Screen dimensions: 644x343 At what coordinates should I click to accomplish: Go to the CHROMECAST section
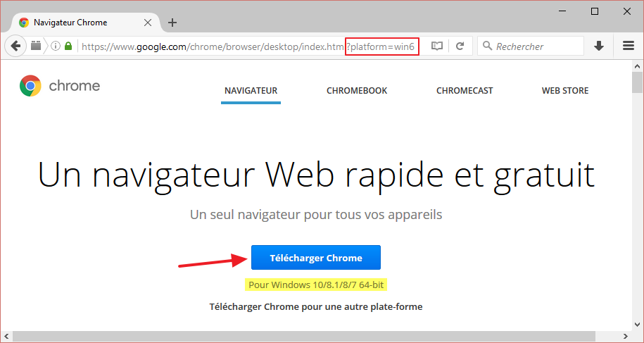click(465, 91)
